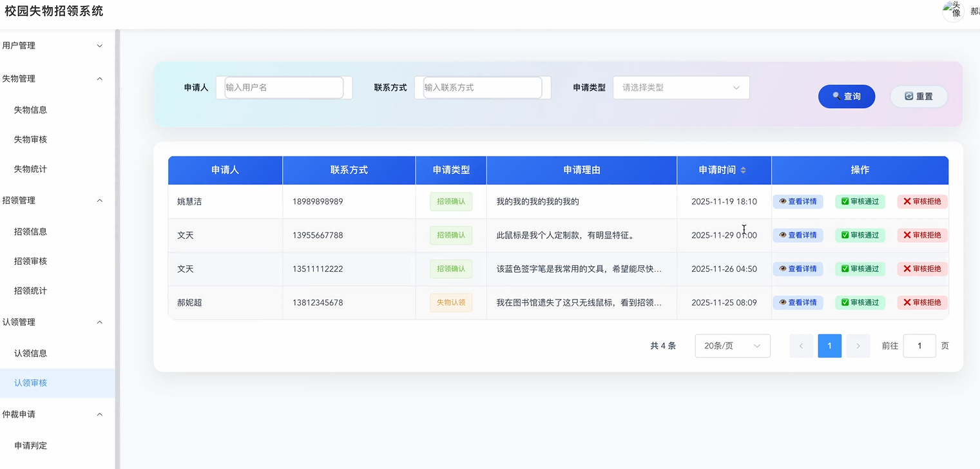Click the reset icon inside the 重置 button
Screen dimensions: 980x469
pyautogui.click(x=908, y=96)
